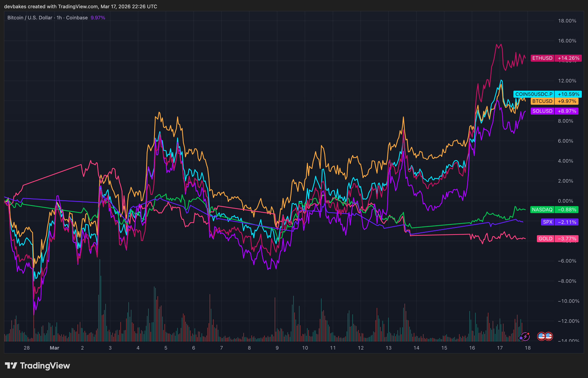Click the TradingView logo at bottom left

tap(37, 365)
